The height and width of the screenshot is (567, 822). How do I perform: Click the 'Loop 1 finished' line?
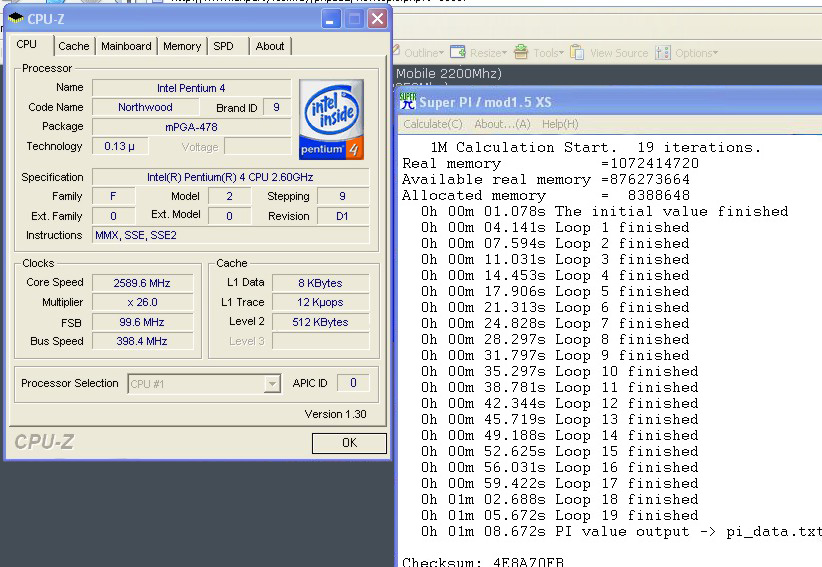point(555,227)
